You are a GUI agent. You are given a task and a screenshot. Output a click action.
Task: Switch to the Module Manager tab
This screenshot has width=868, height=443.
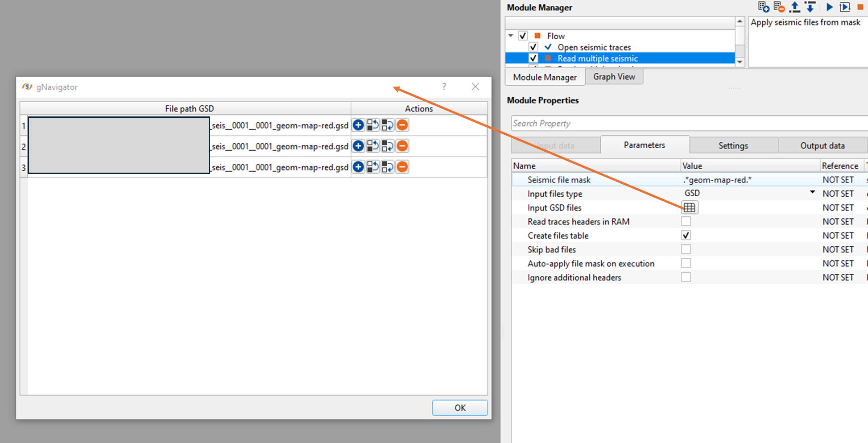point(545,77)
